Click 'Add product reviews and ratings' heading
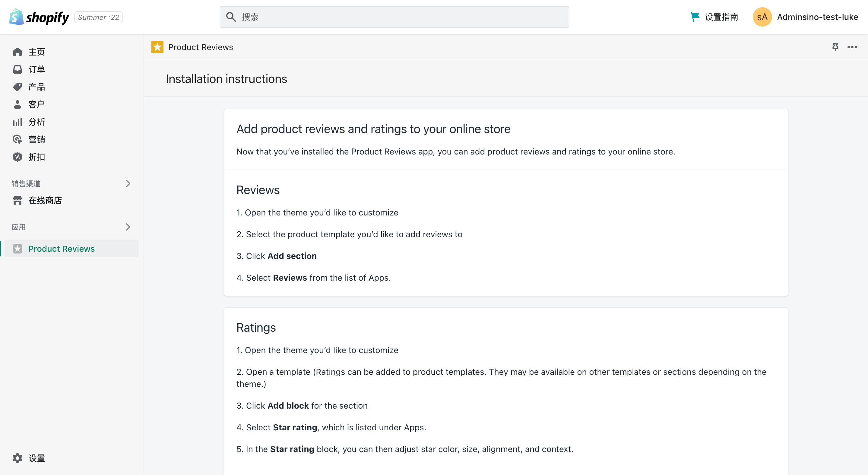Image resolution: width=868 pixels, height=475 pixels. click(x=373, y=129)
